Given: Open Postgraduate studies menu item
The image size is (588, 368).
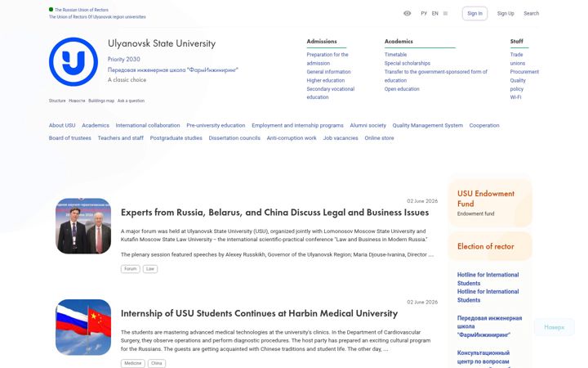Looking at the screenshot, I should [176, 138].
